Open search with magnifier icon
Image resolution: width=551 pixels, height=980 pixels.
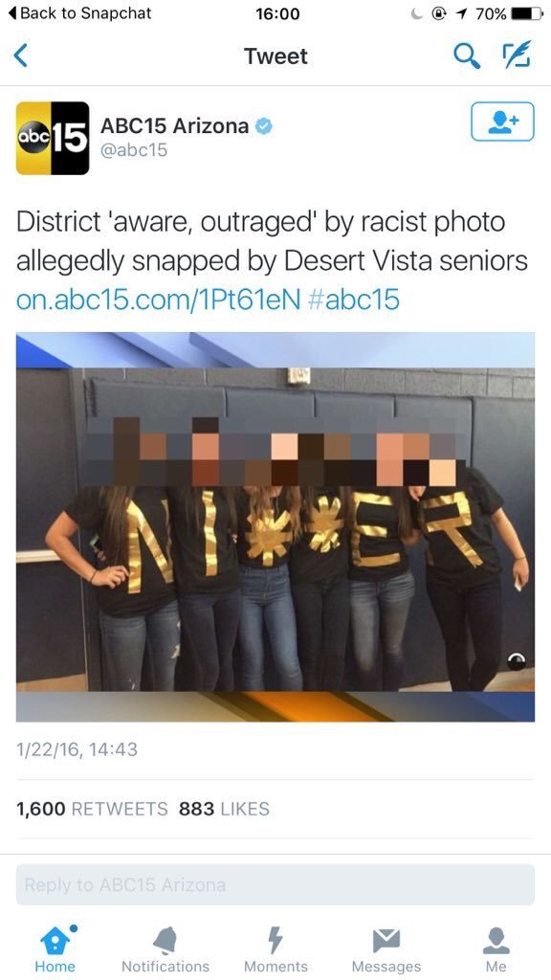(467, 56)
